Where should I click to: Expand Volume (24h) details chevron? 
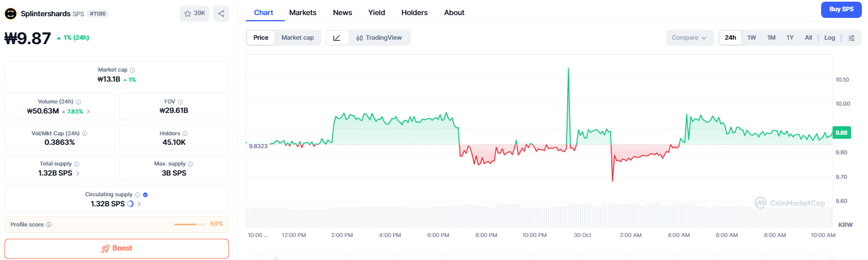(x=89, y=111)
